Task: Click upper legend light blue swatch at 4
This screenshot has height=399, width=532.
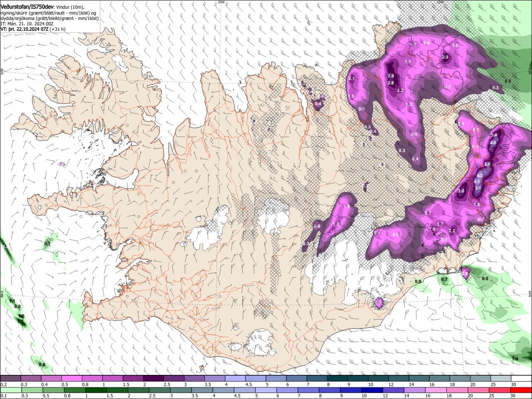Action: (235, 379)
